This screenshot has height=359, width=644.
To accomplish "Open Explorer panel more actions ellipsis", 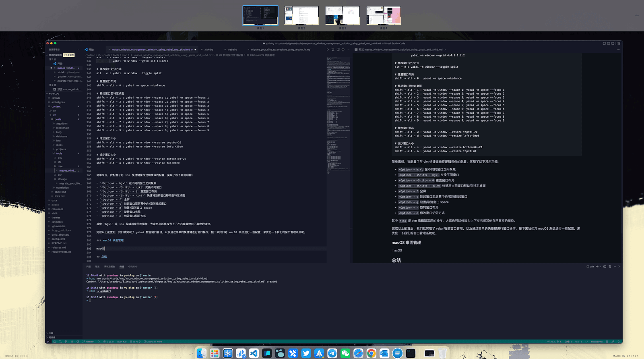I will [x=78, y=50].
